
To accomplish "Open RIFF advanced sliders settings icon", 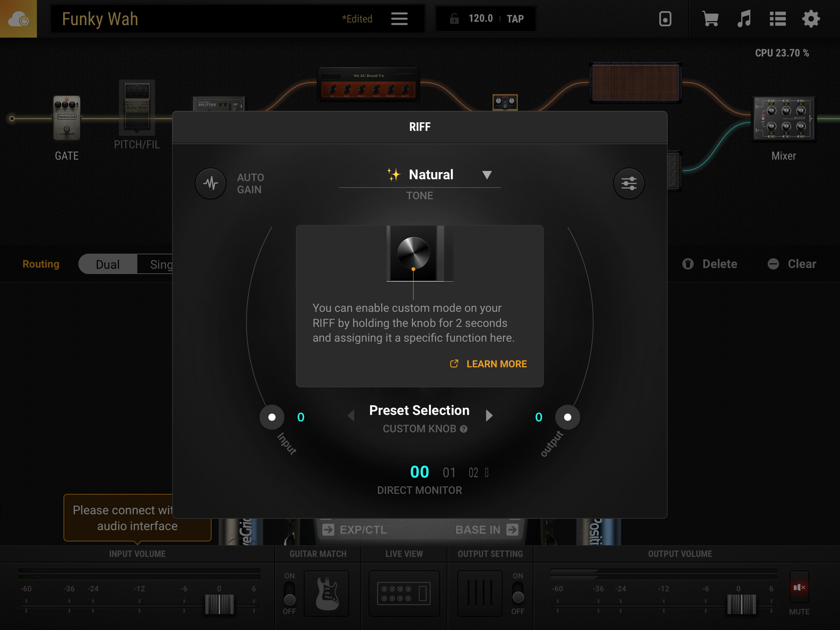I will (629, 183).
